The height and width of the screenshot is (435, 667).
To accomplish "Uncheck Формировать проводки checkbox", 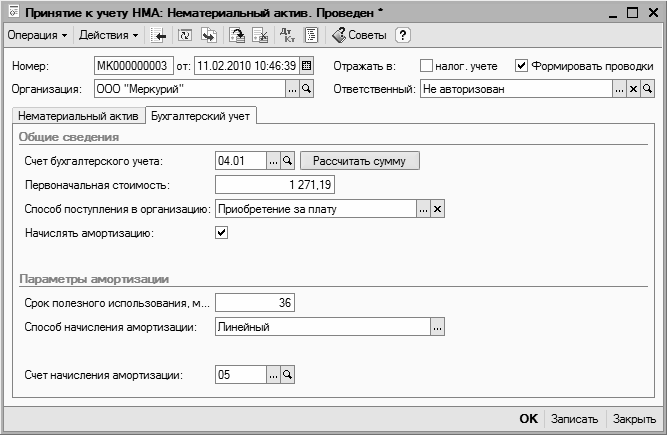I will (x=521, y=66).
